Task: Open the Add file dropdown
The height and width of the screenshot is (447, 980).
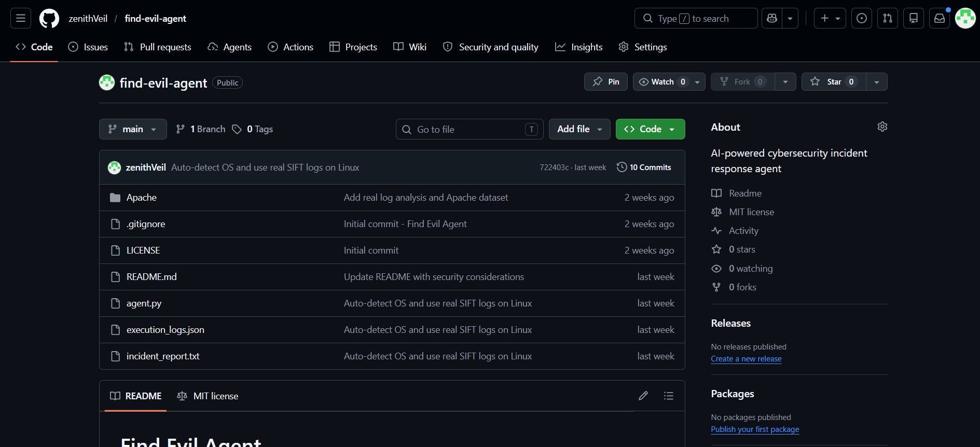Action: (x=579, y=129)
